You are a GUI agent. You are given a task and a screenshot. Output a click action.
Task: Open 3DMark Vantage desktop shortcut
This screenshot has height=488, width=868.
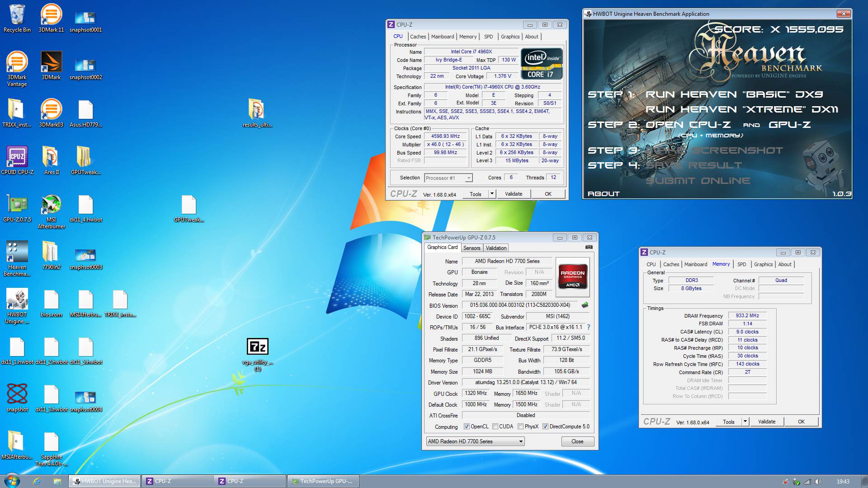point(17,69)
